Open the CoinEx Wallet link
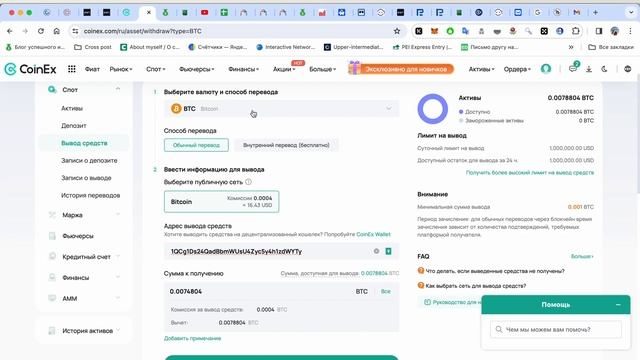Screen dimensions: 640x360 click(373, 234)
